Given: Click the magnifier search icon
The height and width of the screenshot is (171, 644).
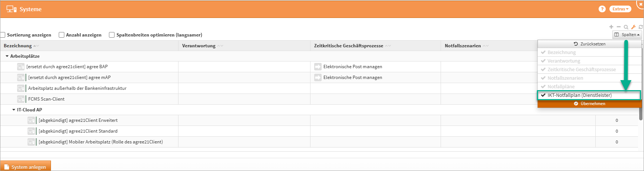Looking at the screenshot, I should coord(626,27).
